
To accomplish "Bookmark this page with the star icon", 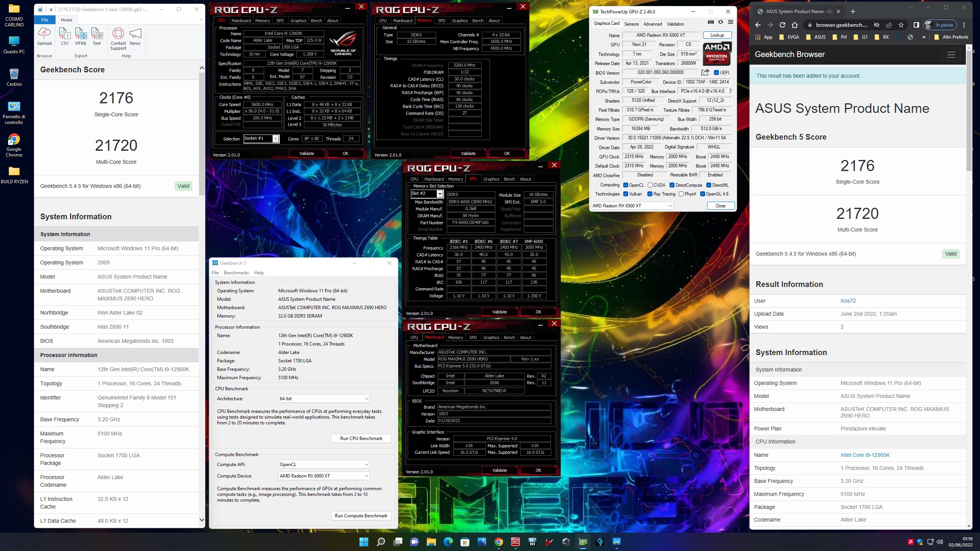I will point(901,25).
